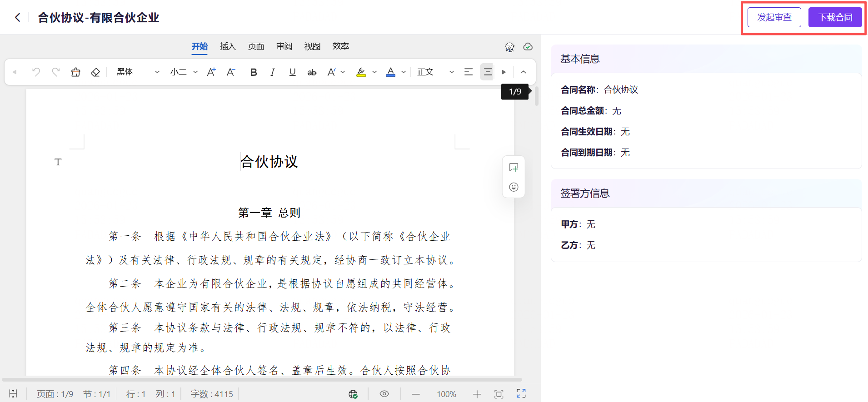Toggle underline formatting
The width and height of the screenshot is (868, 402).
pos(292,72)
